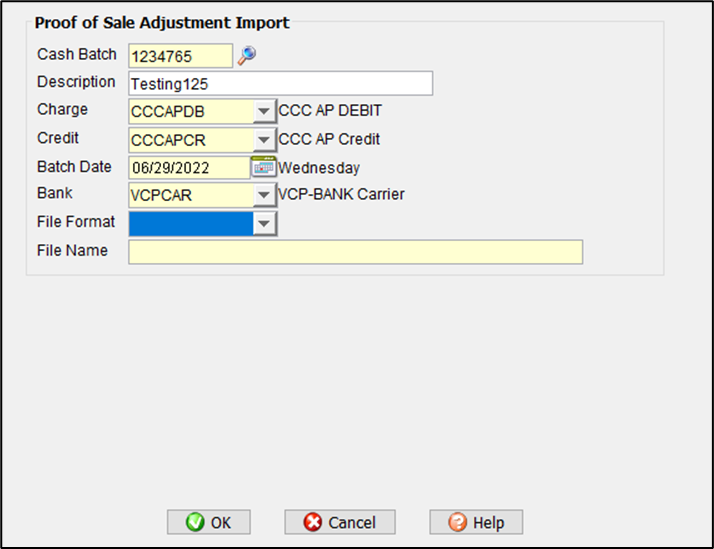
Task: Select the Credit field showing CCCAPCR
Action: pyautogui.click(x=190, y=139)
